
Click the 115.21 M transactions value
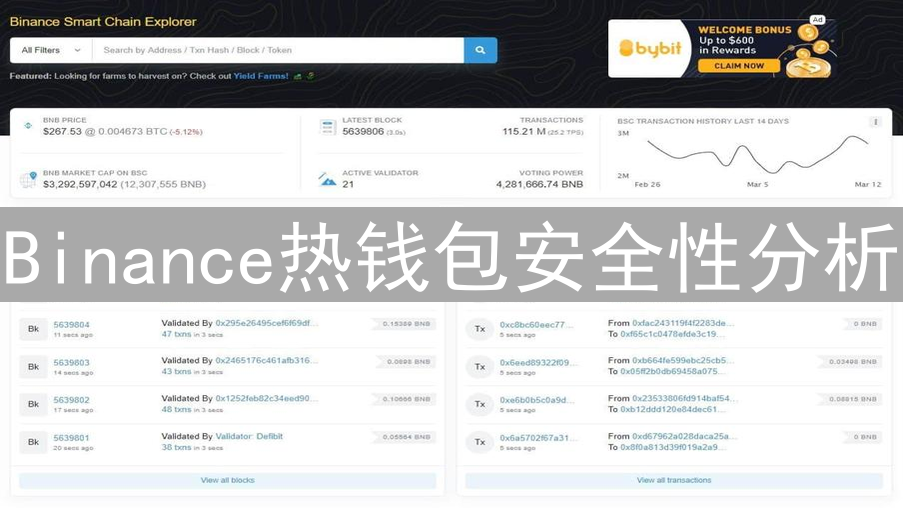(523, 131)
